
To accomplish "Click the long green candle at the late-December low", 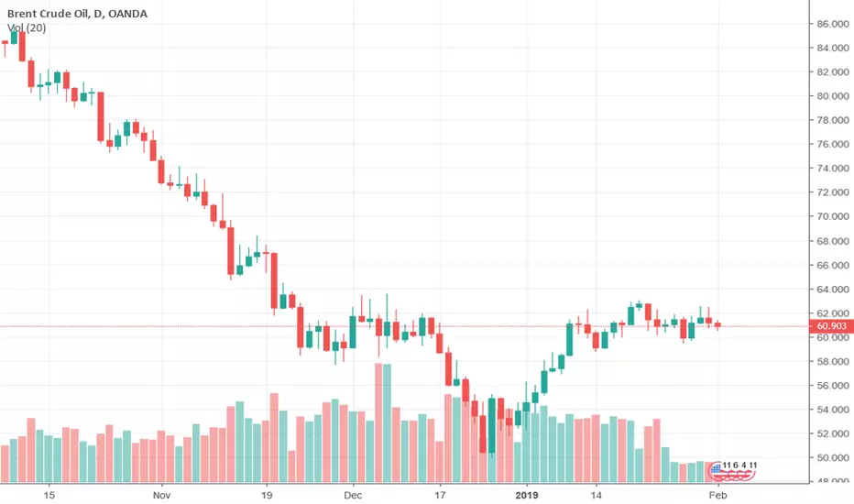I will point(492,425).
